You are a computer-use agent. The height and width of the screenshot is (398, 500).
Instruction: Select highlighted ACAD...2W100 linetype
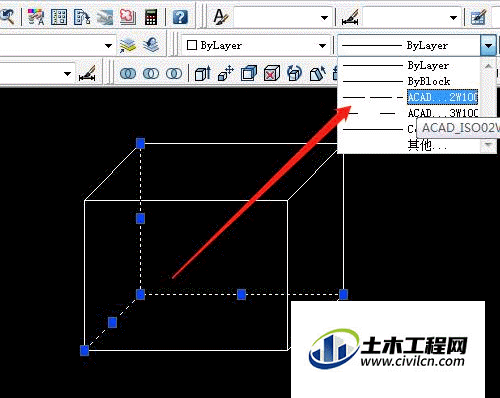[409, 97]
